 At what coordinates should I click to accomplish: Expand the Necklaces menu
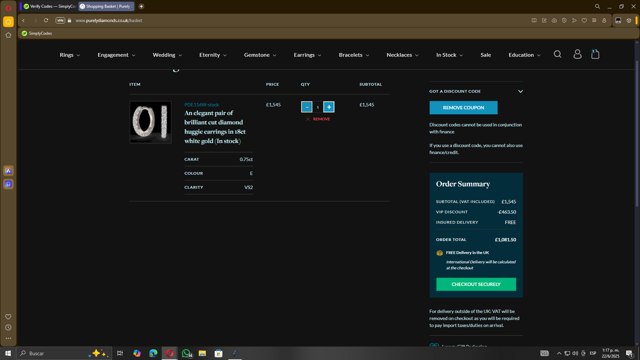[x=402, y=55]
